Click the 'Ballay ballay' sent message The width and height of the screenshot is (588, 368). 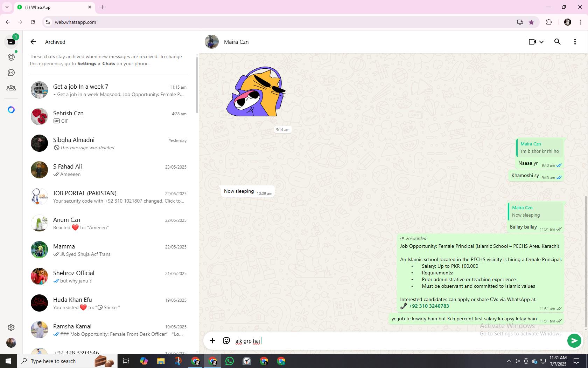(535, 227)
